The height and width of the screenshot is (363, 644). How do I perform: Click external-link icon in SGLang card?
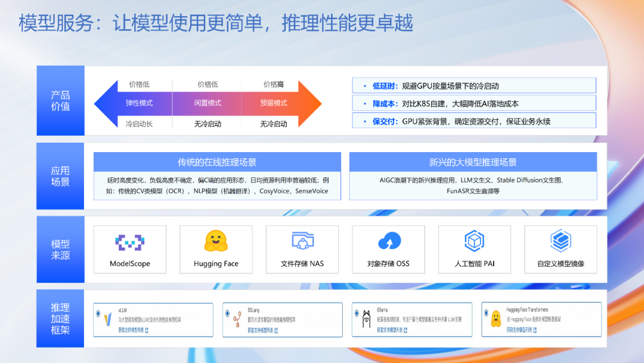[276, 330]
